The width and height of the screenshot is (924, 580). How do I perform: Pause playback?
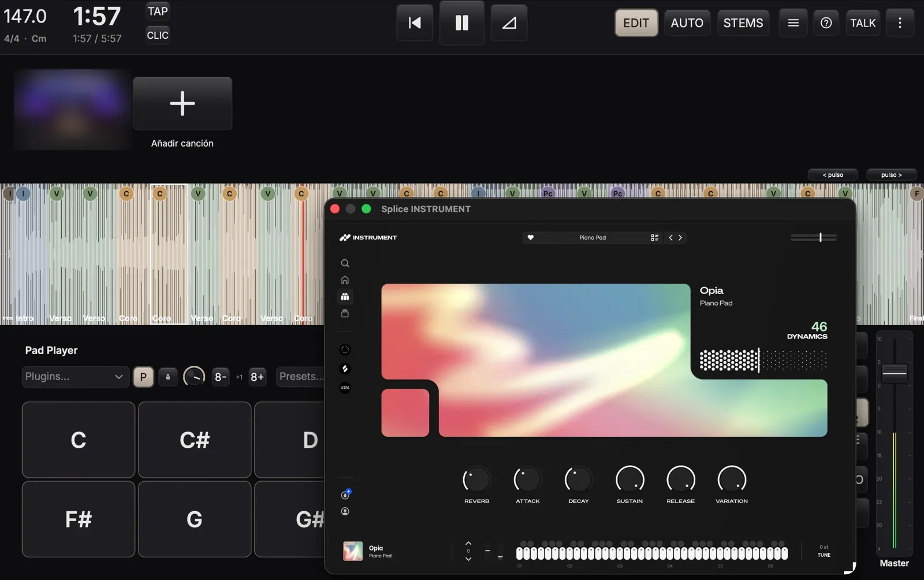click(461, 23)
